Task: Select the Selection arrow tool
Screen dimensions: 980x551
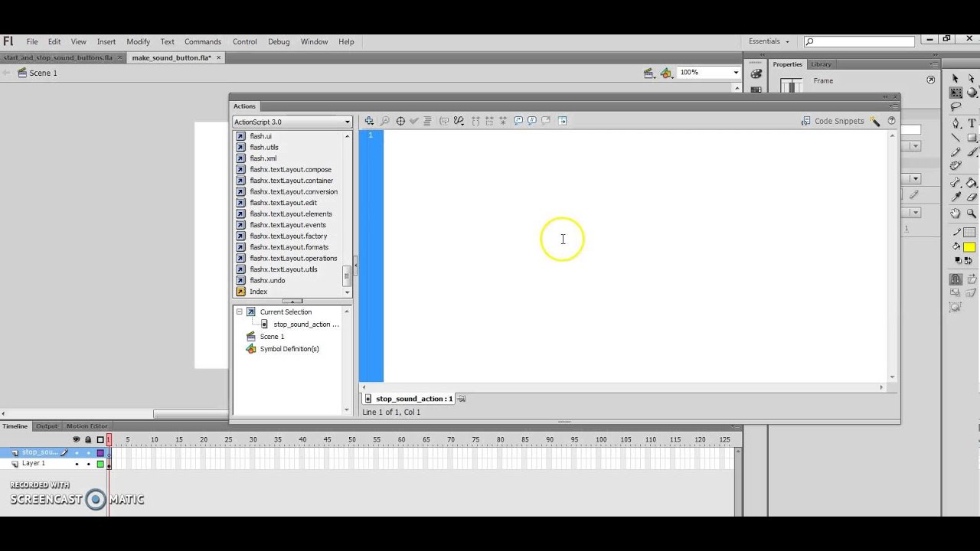Action: (x=955, y=78)
